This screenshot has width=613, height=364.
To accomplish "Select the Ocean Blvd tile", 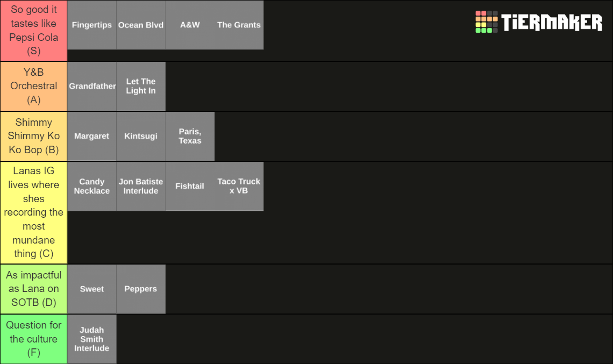I will pos(141,25).
